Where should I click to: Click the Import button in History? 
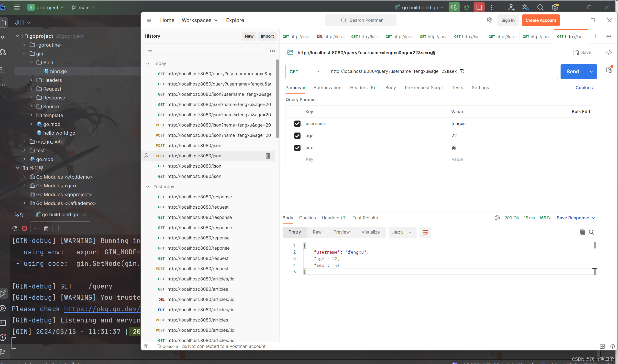coord(267,36)
